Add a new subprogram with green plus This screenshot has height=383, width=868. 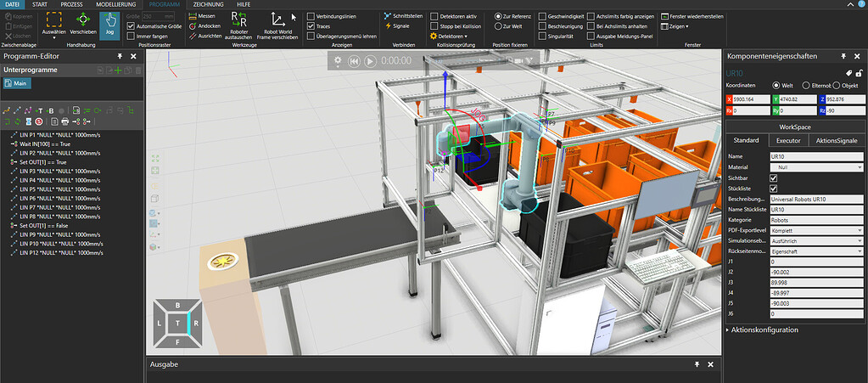point(118,70)
